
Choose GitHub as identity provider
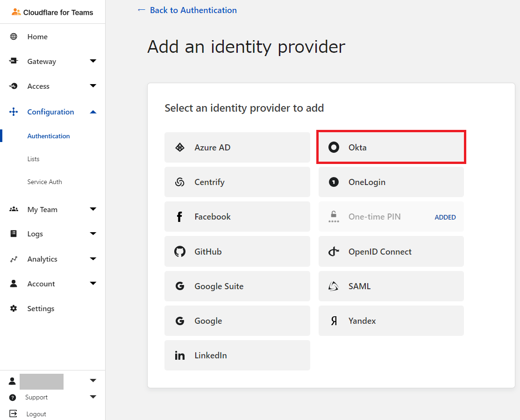pyautogui.click(x=237, y=251)
